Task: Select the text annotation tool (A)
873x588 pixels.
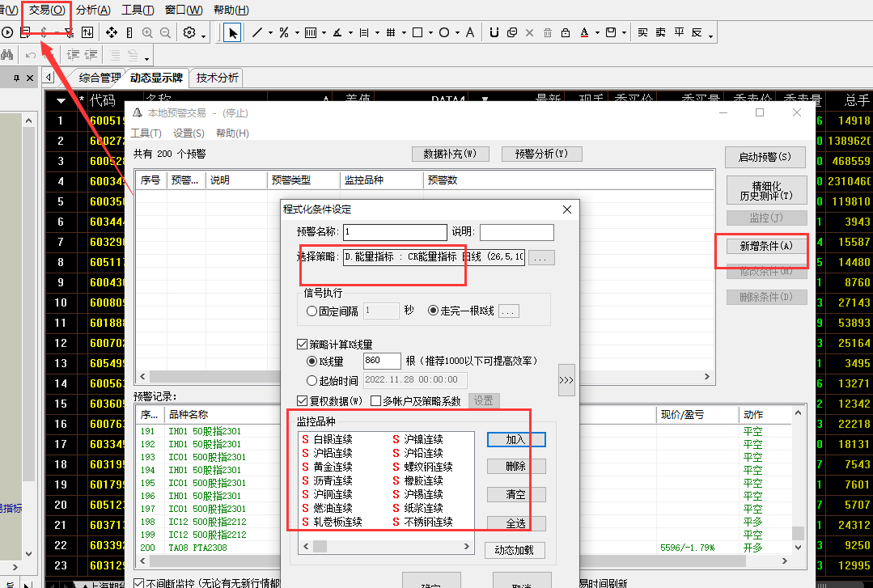Action: tap(470, 32)
